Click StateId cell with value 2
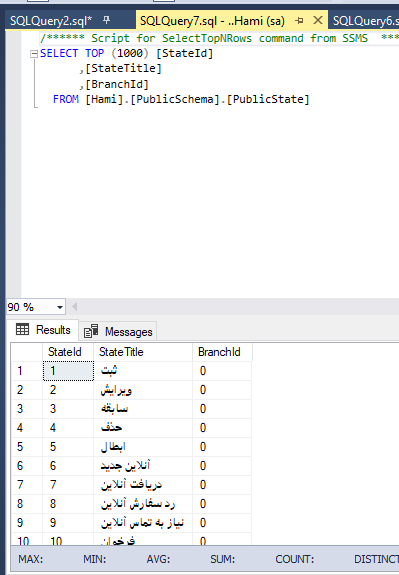The width and height of the screenshot is (399, 575). point(68,390)
